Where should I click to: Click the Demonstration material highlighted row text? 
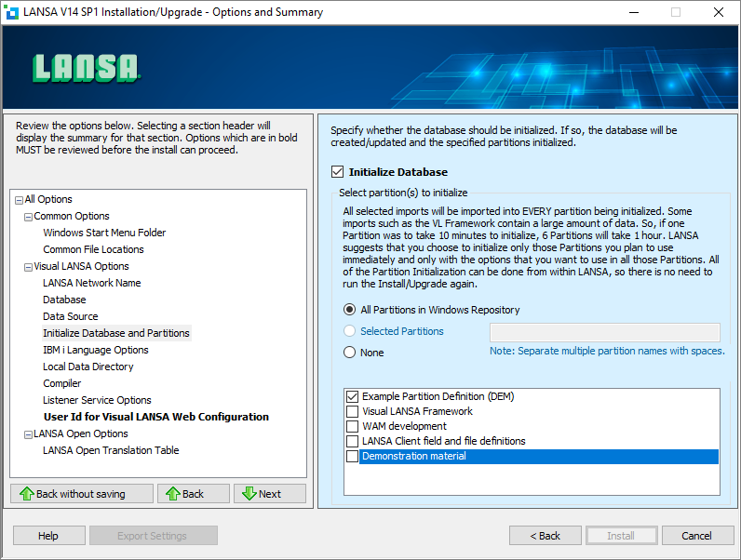tap(414, 456)
